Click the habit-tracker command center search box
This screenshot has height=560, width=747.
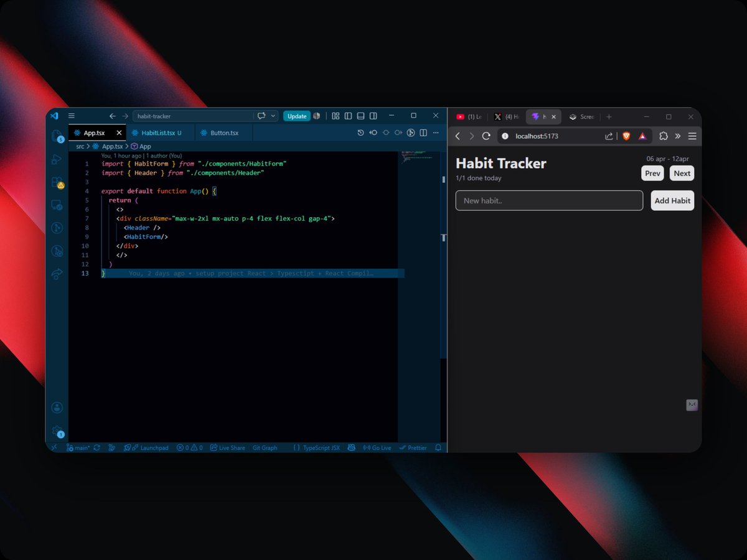(x=193, y=116)
